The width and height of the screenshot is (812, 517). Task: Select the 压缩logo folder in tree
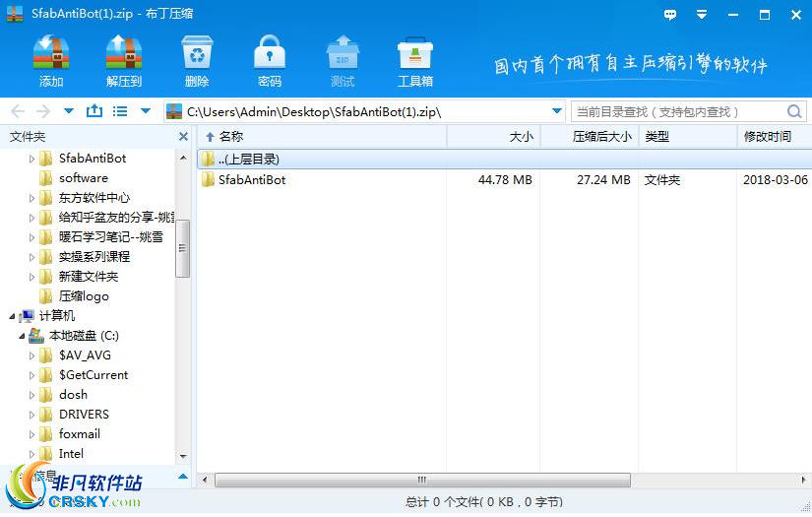[84, 296]
